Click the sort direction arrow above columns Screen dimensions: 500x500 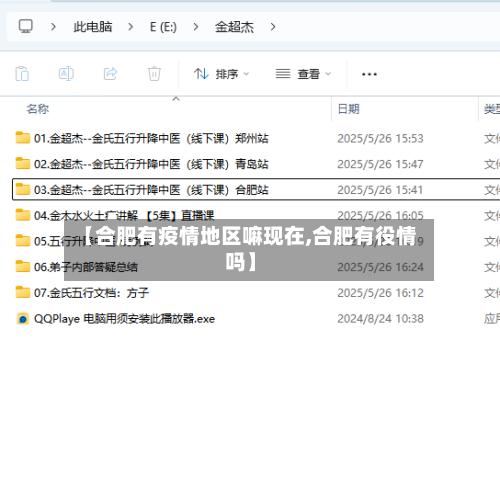[176, 99]
